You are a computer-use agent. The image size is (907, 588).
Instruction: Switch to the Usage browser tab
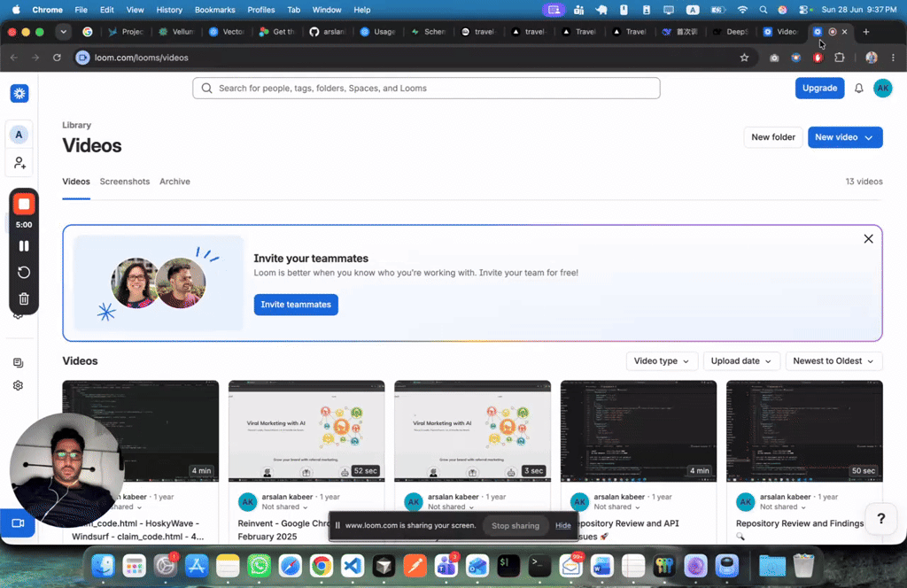377,32
